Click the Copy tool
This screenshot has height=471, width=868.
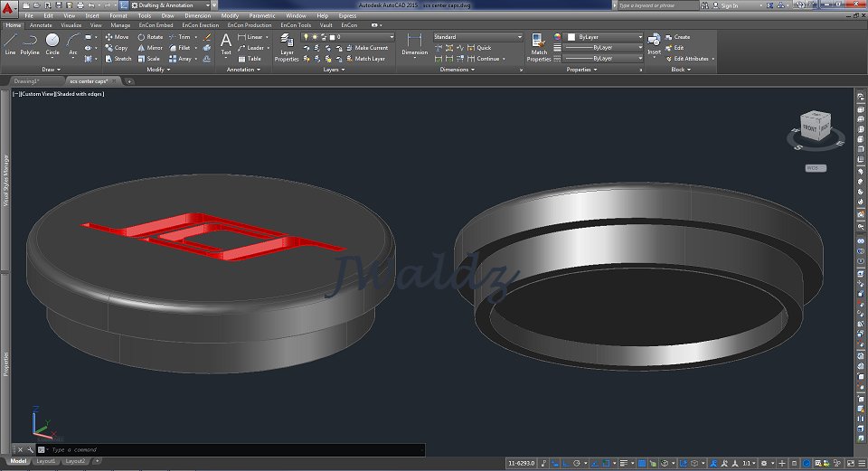click(117, 48)
